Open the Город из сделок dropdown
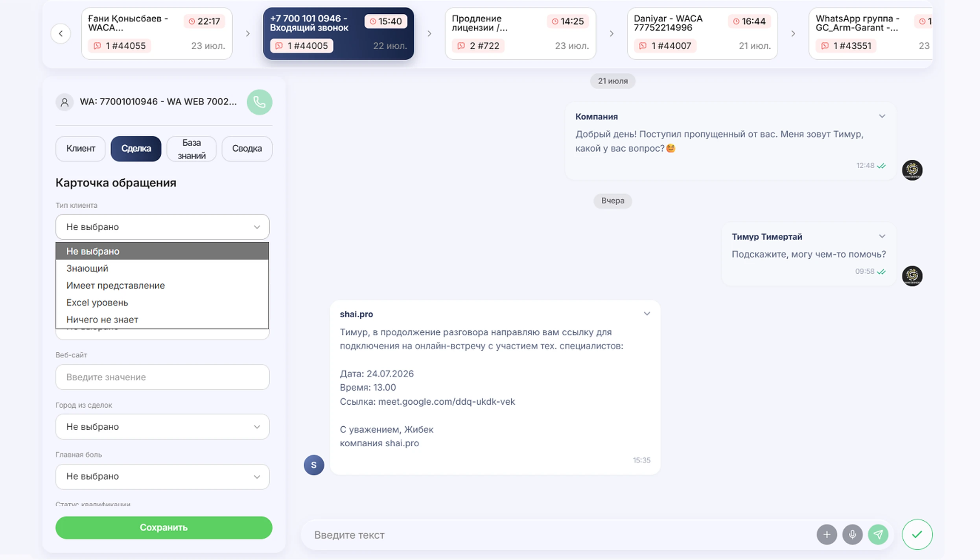The width and height of the screenshot is (980, 560). coord(162,427)
